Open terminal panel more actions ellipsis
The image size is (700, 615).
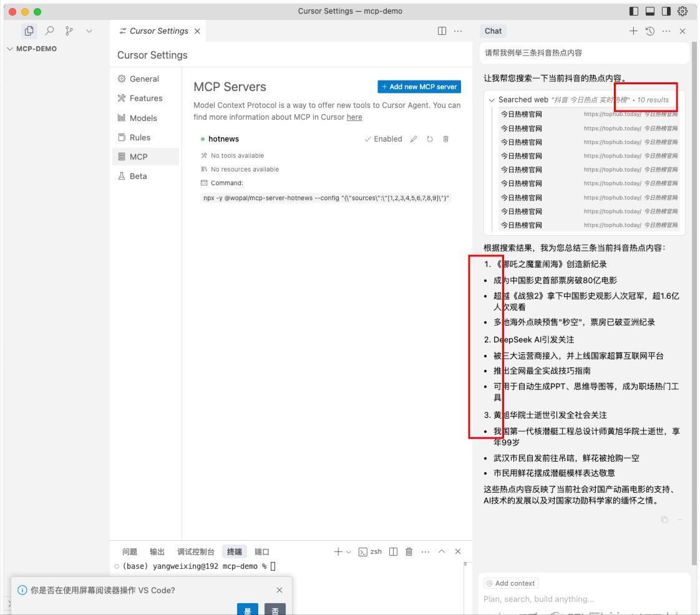[425, 551]
